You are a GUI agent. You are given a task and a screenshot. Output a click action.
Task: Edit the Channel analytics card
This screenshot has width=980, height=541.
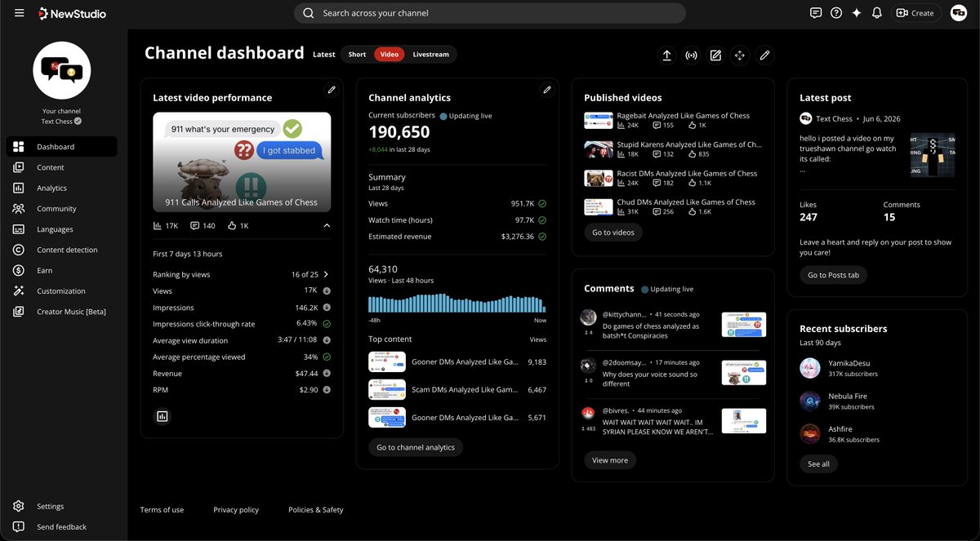[547, 90]
